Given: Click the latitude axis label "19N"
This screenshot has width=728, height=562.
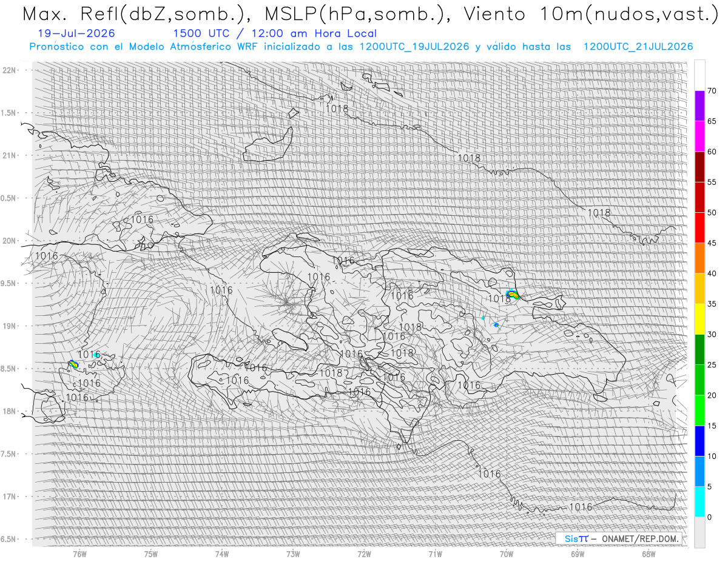Looking at the screenshot, I should tap(10, 326).
